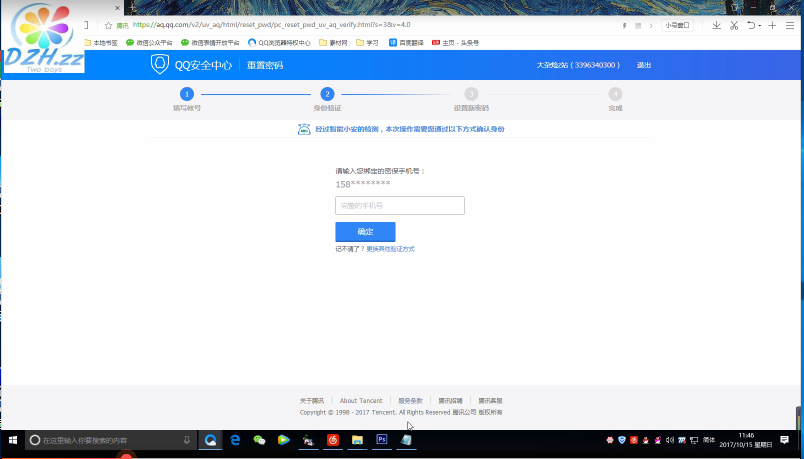Click the 简体 input method indicator
Viewport: 804px width, 459px height.
coord(709,440)
